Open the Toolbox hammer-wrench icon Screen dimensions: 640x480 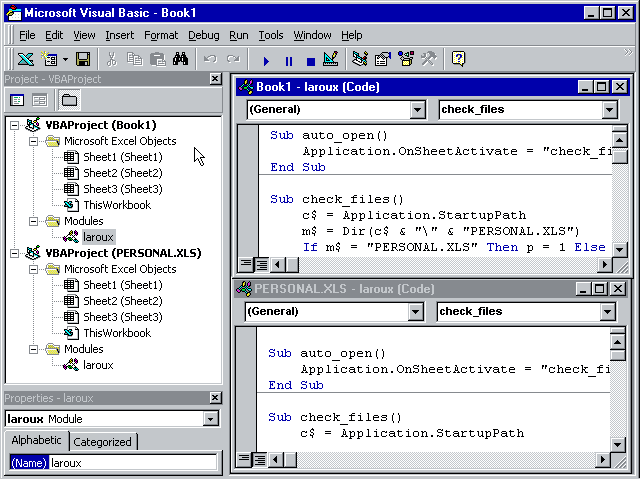(x=429, y=59)
